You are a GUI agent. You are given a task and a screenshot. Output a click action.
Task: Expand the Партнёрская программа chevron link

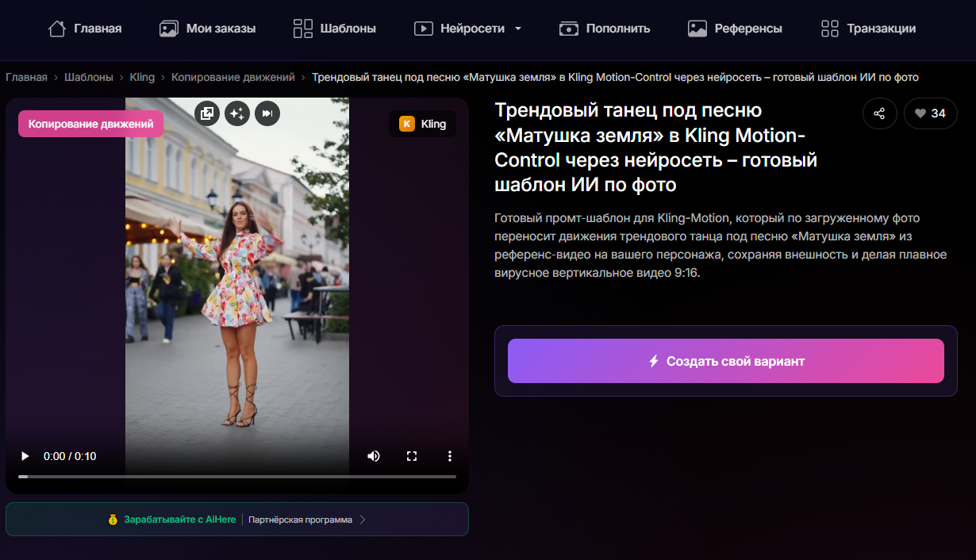tap(363, 520)
